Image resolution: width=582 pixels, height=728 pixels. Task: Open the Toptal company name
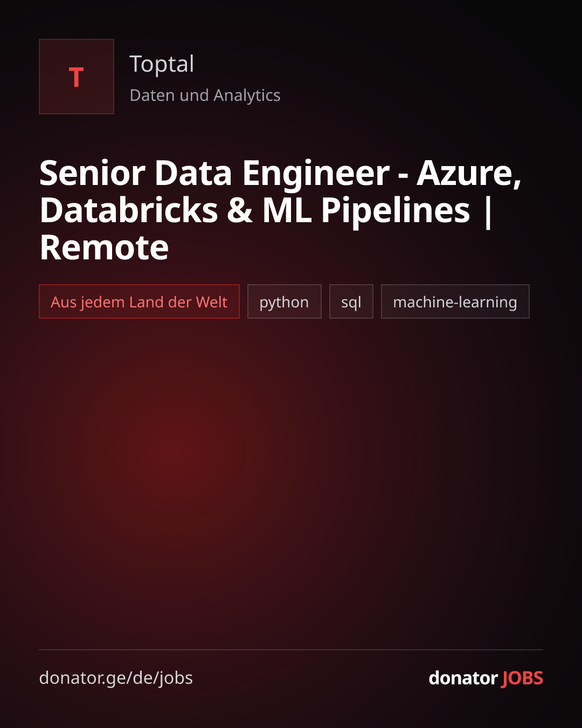(x=162, y=64)
